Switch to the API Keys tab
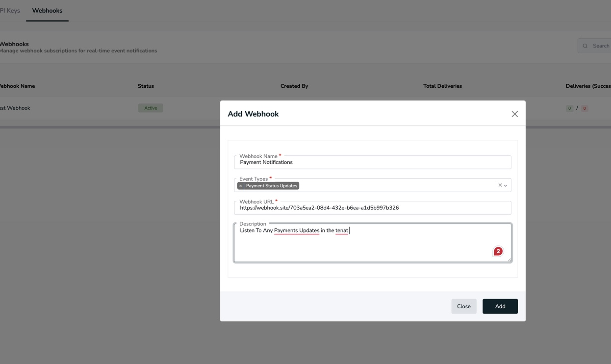 (x=10, y=11)
